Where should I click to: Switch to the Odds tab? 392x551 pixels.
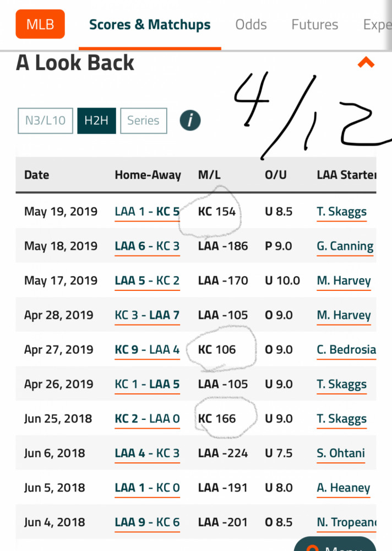click(x=251, y=25)
